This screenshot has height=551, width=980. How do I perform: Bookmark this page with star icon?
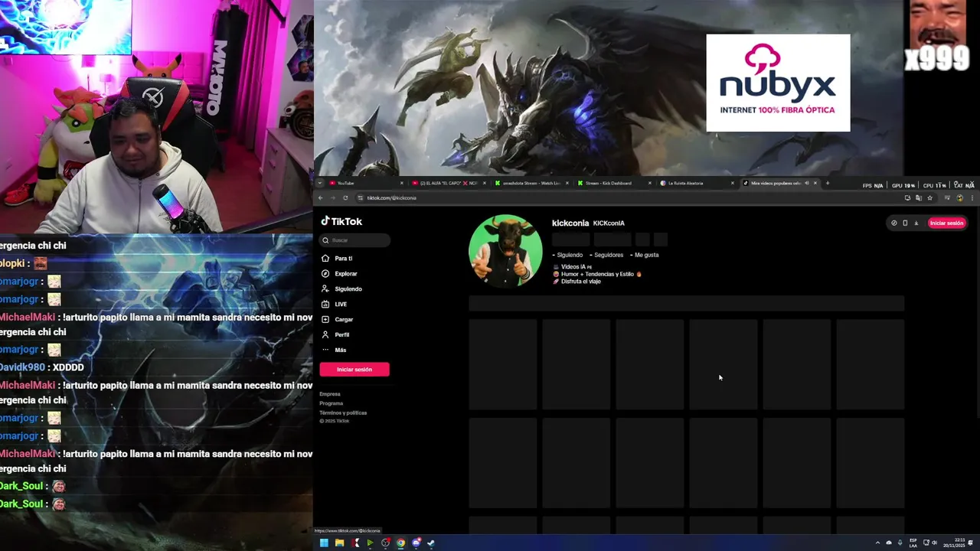[x=929, y=198]
